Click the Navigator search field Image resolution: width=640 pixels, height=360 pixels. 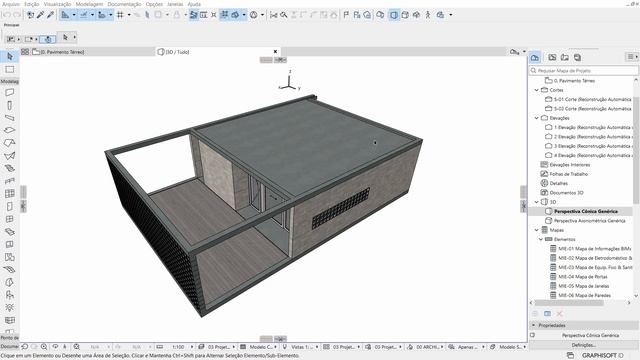tap(584, 71)
